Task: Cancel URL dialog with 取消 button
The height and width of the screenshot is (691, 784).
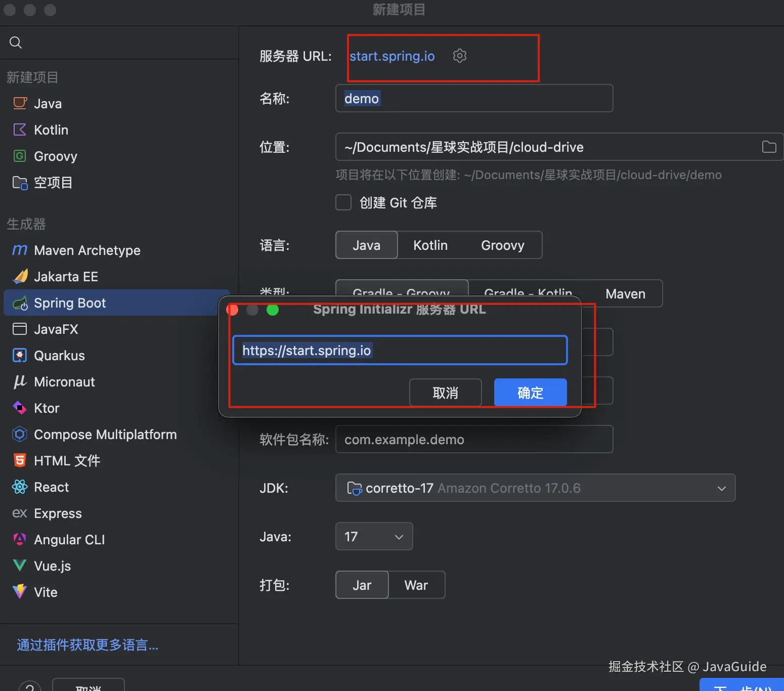Action: [445, 393]
